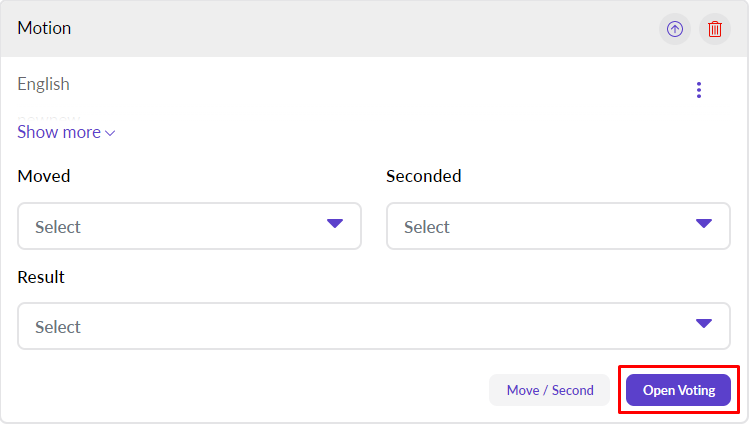Open the Result select box
The image size is (754, 428).
click(374, 327)
